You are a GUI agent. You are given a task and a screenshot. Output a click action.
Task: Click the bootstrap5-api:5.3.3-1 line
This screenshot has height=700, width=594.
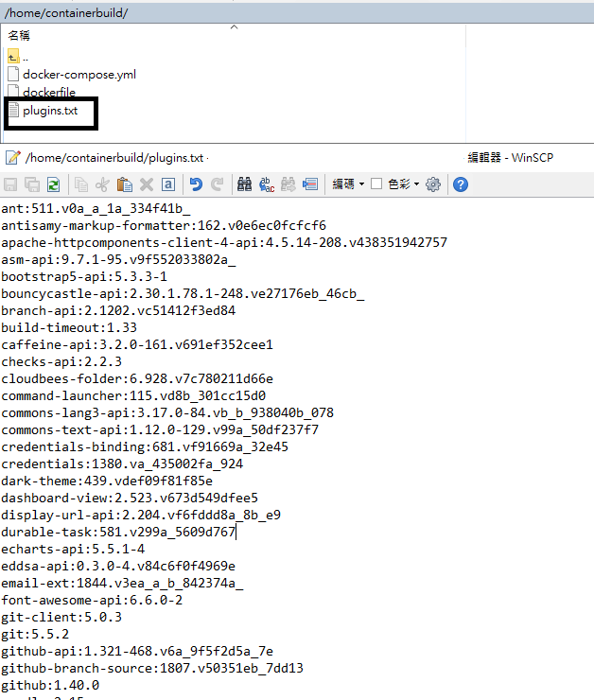pyautogui.click(x=84, y=276)
